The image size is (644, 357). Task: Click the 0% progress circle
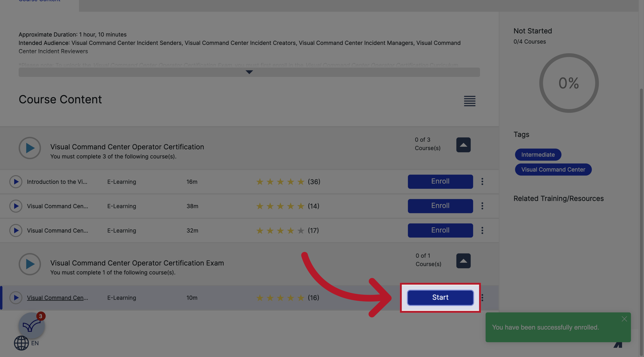(569, 84)
